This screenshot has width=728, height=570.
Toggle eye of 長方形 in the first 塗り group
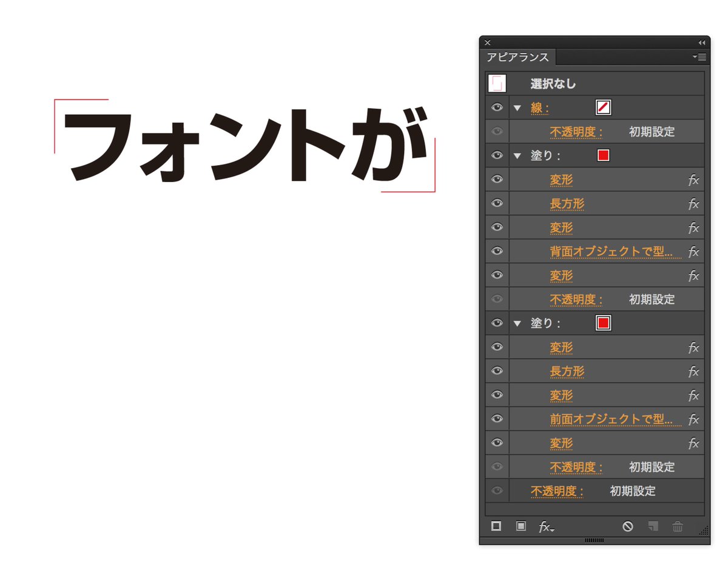tap(497, 203)
